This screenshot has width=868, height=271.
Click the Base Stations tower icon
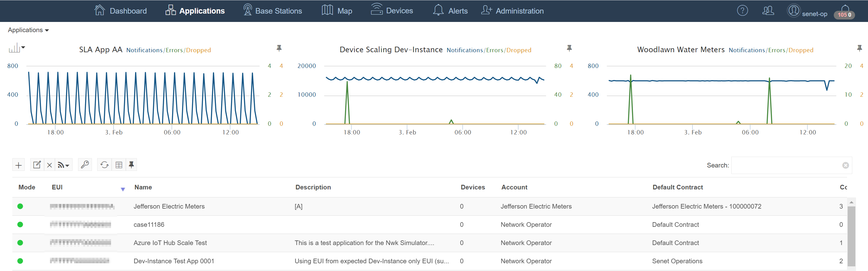point(248,10)
